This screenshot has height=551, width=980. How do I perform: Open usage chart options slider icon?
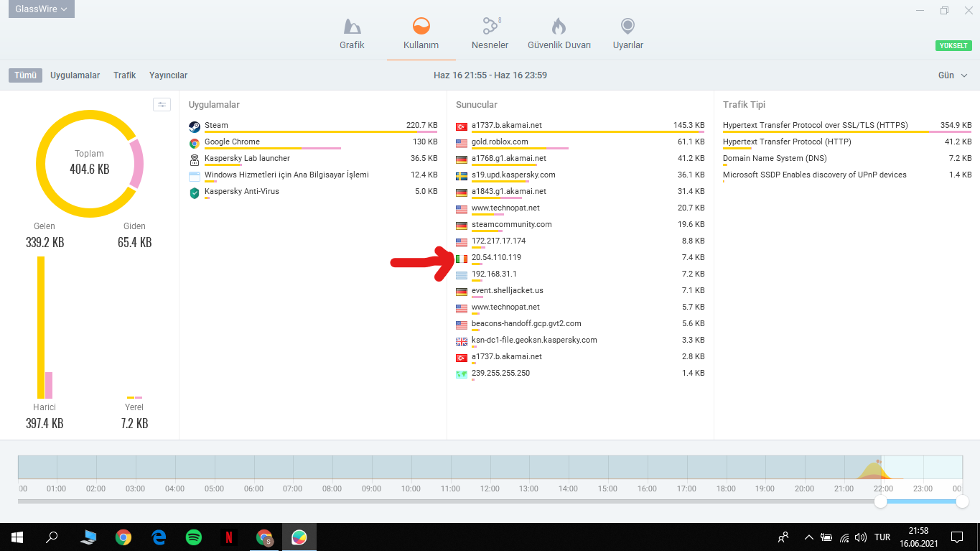(x=162, y=105)
